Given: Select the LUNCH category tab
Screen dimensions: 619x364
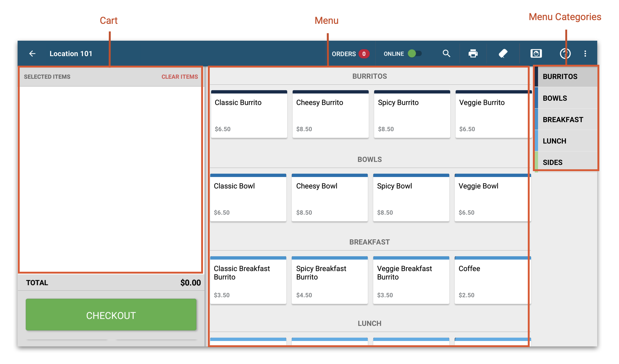Looking at the screenshot, I should (566, 141).
